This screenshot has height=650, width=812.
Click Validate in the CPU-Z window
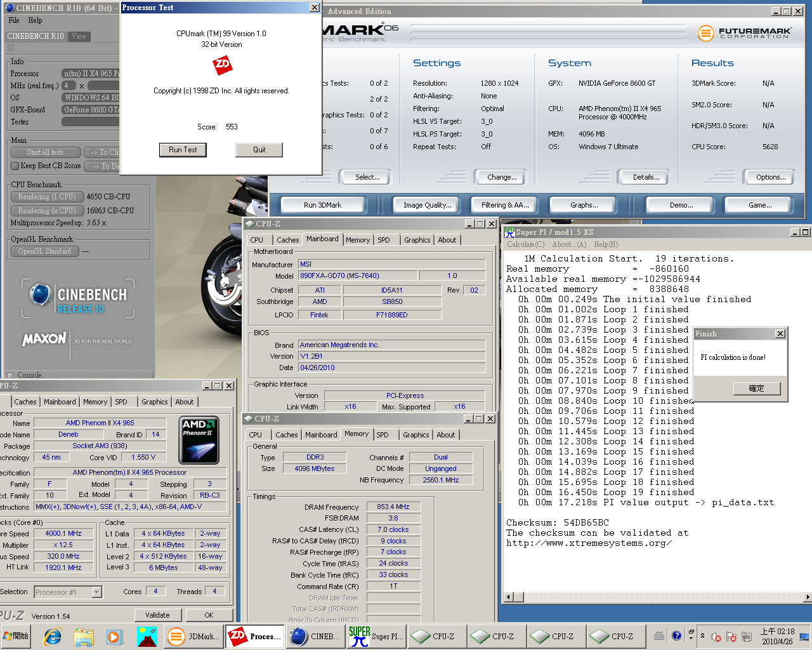(x=158, y=615)
